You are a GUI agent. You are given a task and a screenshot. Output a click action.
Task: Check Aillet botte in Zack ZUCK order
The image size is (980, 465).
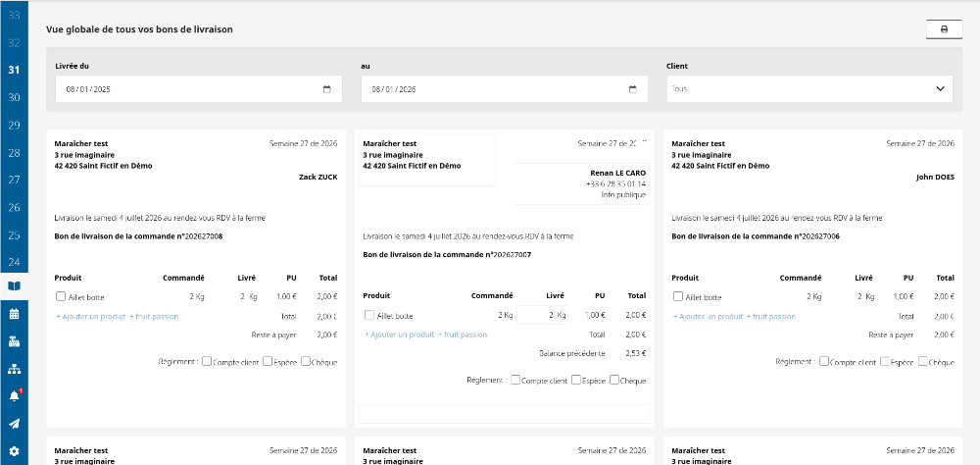click(x=61, y=296)
